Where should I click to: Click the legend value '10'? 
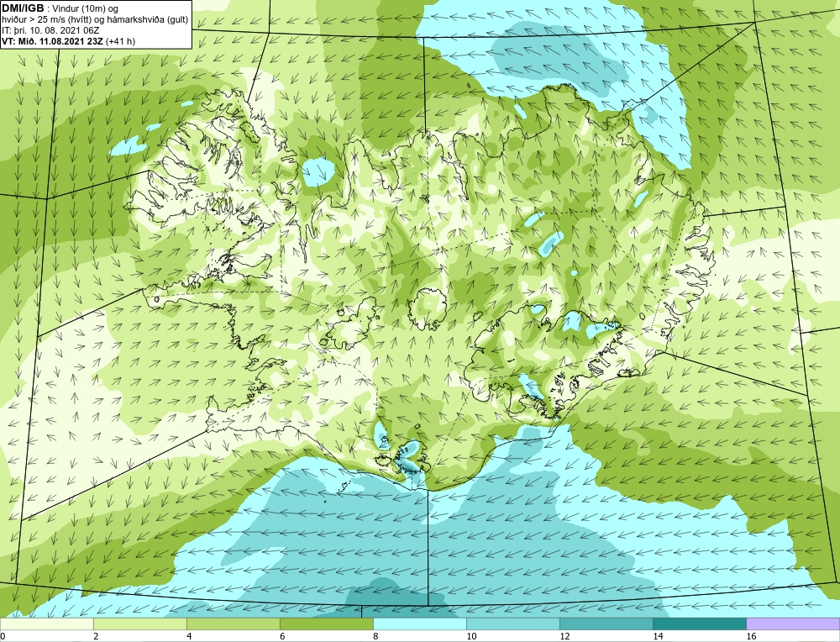pos(471,636)
